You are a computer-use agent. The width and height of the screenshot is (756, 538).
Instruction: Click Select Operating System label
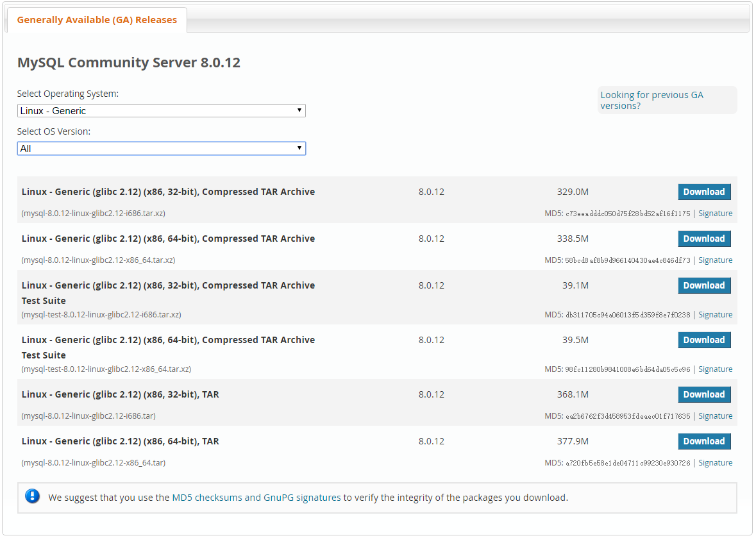coord(68,94)
